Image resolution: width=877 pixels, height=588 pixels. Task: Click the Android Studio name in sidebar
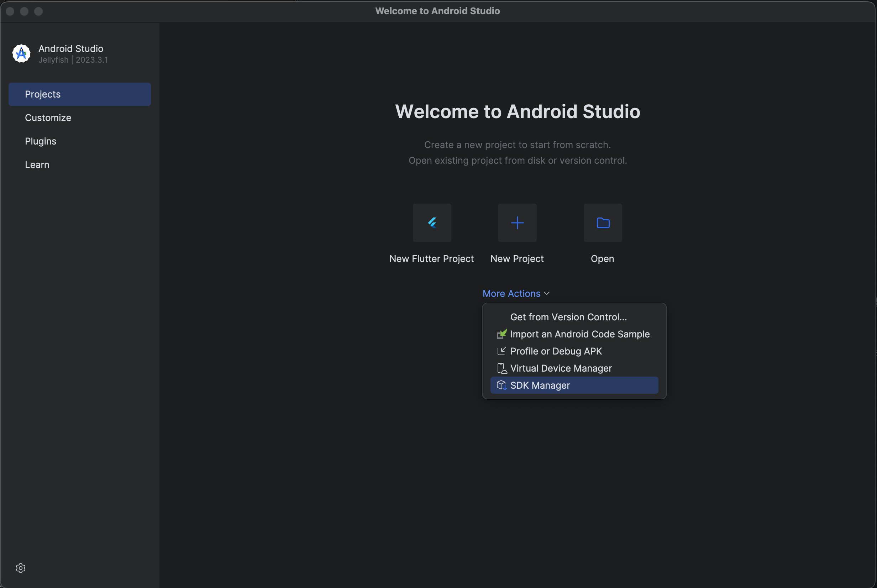pyautogui.click(x=71, y=49)
